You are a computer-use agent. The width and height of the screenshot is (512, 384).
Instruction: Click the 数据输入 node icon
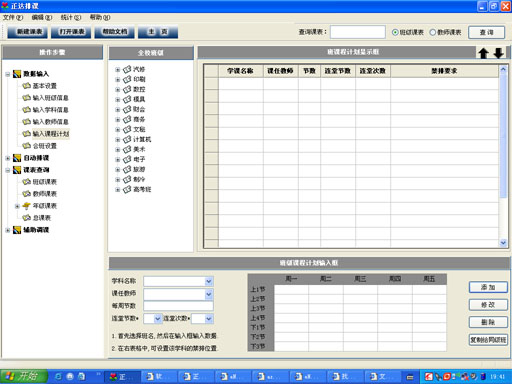tap(17, 74)
